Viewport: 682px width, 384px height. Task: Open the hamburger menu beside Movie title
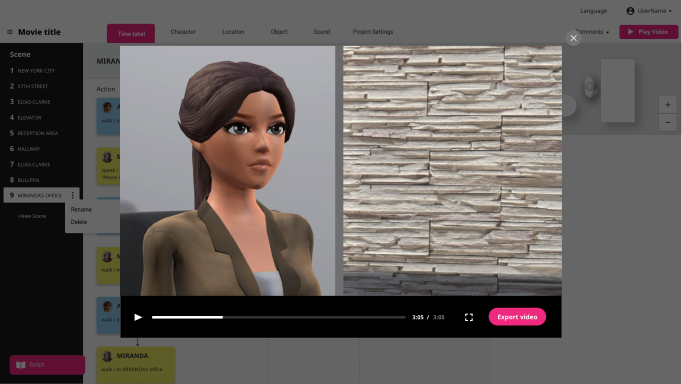(x=10, y=32)
